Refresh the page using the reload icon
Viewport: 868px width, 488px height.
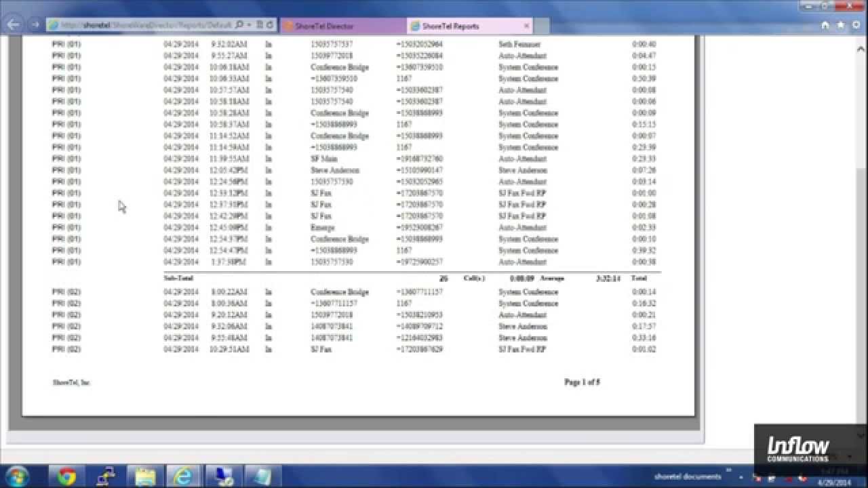click(x=270, y=25)
